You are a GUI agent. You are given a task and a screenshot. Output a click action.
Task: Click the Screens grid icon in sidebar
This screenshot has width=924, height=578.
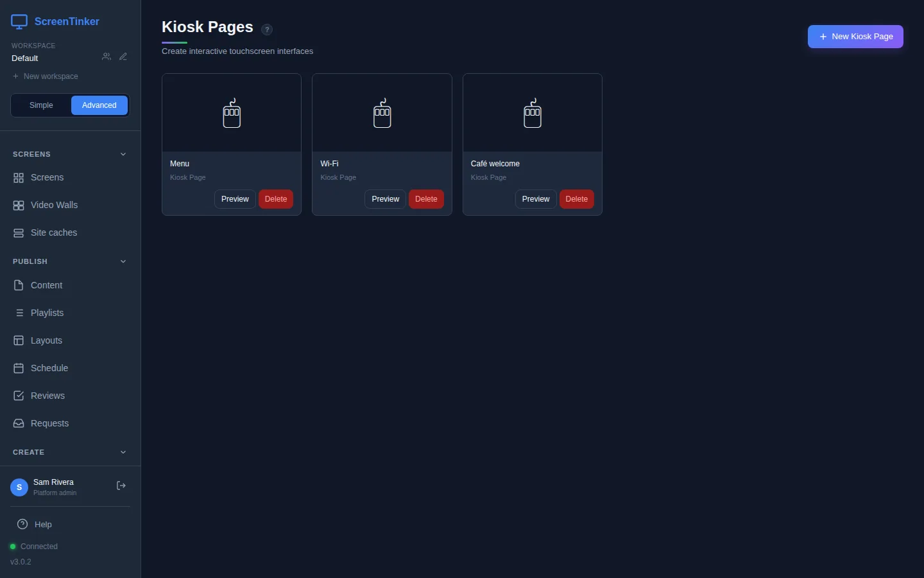(x=19, y=178)
